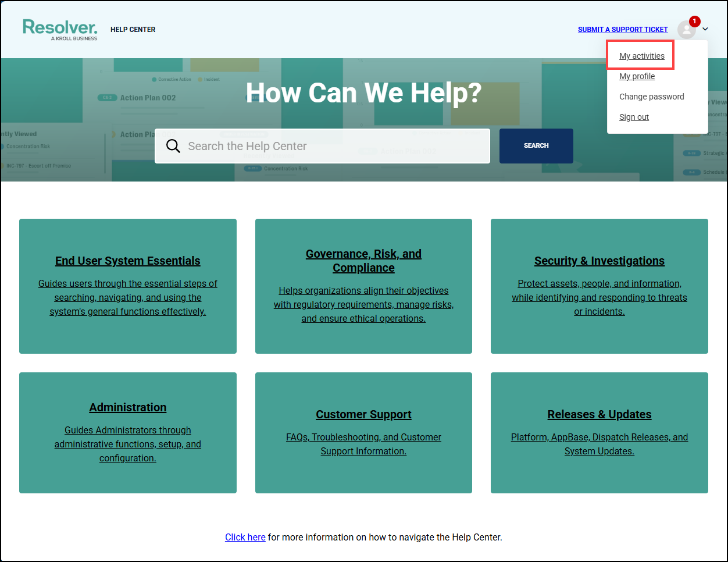Open My profile menu item

(x=637, y=76)
